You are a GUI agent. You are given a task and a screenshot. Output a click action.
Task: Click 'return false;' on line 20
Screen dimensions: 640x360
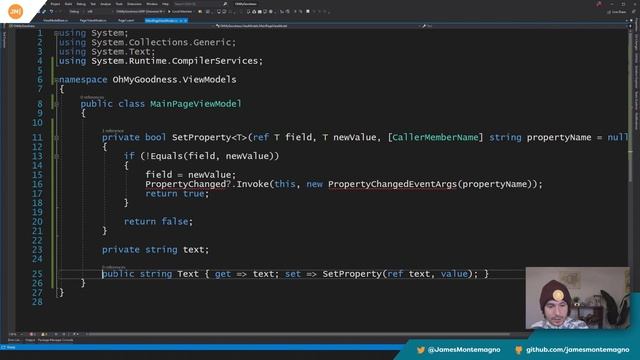158,222
